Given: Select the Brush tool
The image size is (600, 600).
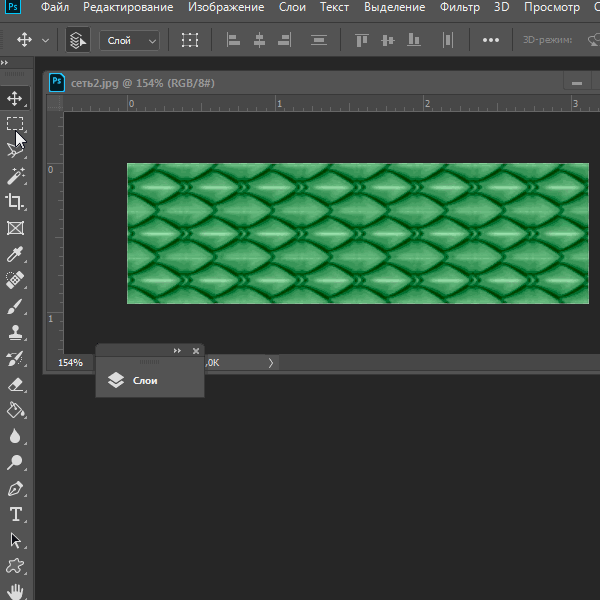Looking at the screenshot, I should (15, 306).
